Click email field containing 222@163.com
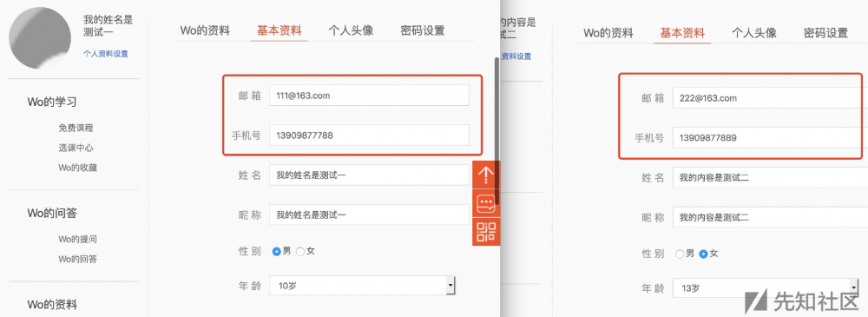 coord(770,97)
